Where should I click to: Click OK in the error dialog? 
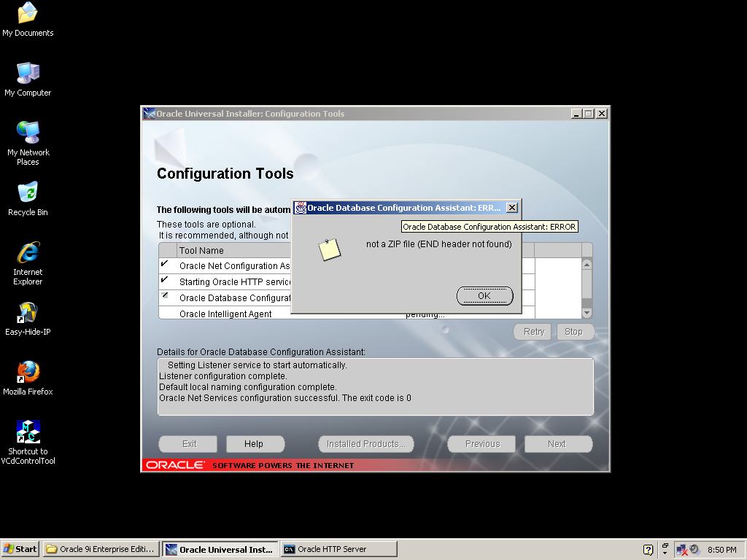pyautogui.click(x=484, y=296)
